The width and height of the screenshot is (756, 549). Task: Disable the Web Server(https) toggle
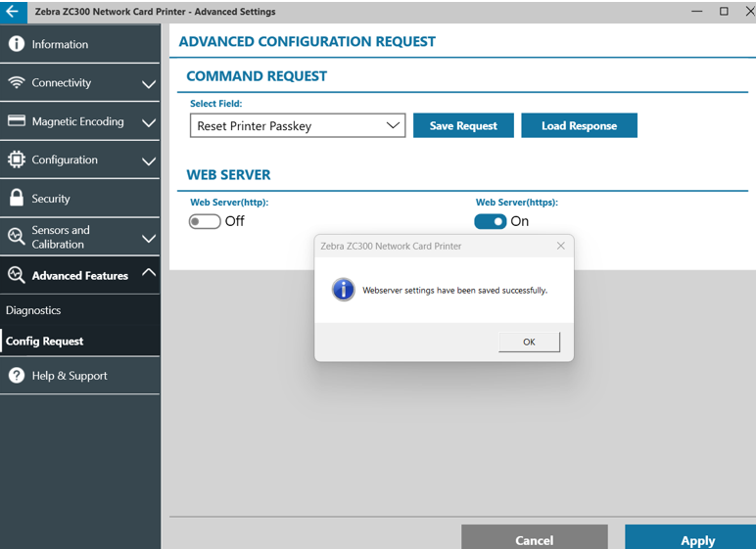(491, 221)
